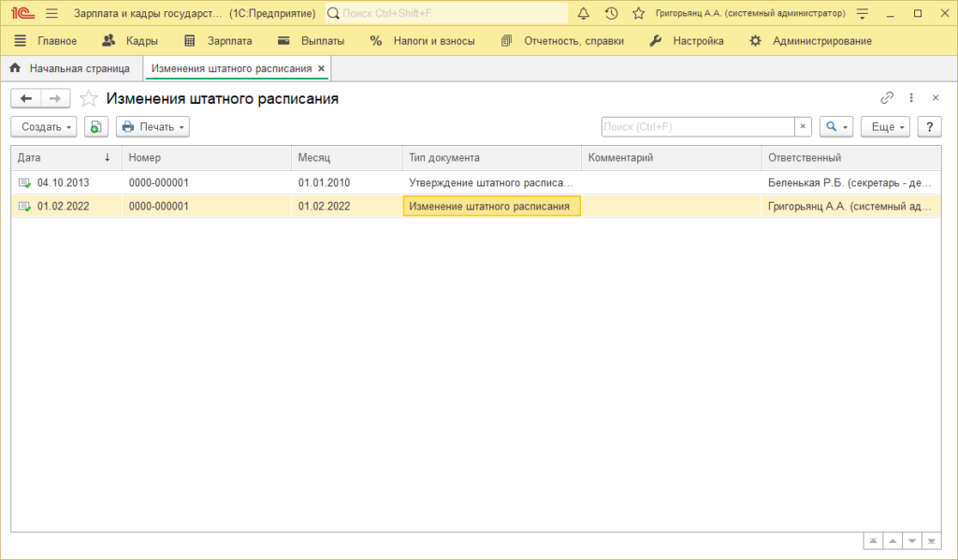Open the search magnifier dropdown

point(835,127)
